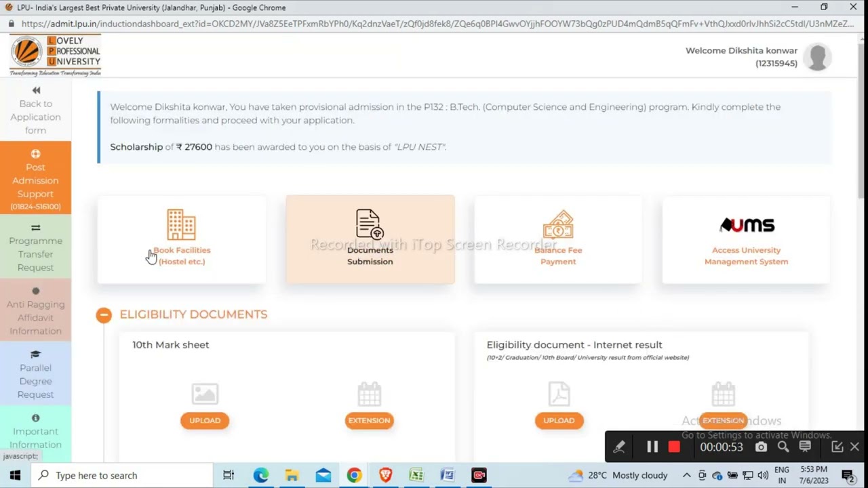868x488 pixels.
Task: Click the 10th Mark sheet image placeholder icon
Action: point(205,394)
